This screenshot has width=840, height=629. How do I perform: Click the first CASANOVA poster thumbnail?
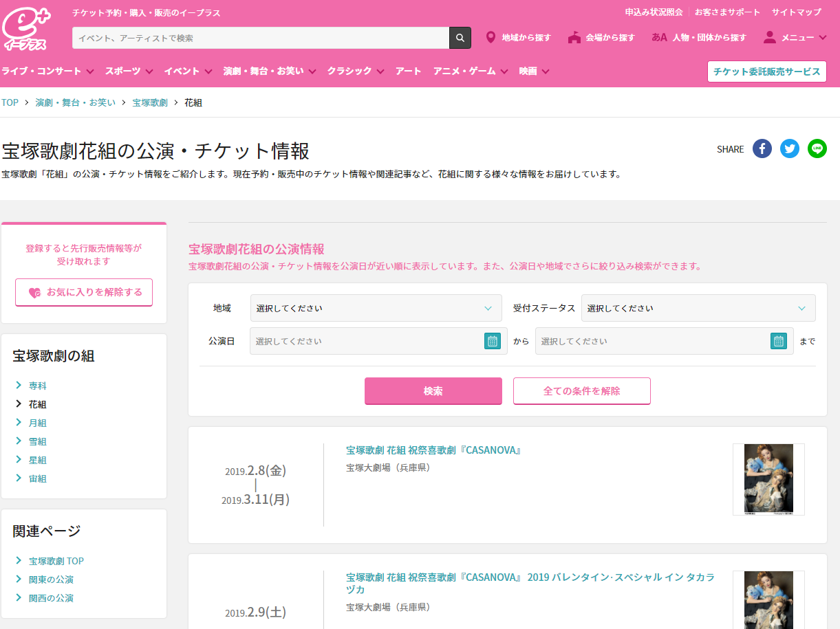coord(768,479)
